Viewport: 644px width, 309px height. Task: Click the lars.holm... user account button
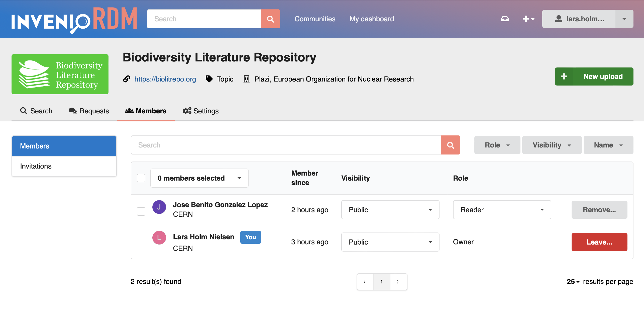[x=579, y=19]
